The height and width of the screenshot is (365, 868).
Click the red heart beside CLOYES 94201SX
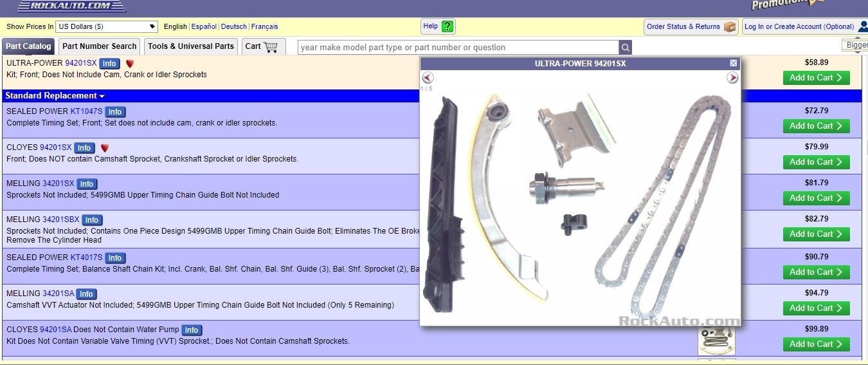tap(105, 148)
